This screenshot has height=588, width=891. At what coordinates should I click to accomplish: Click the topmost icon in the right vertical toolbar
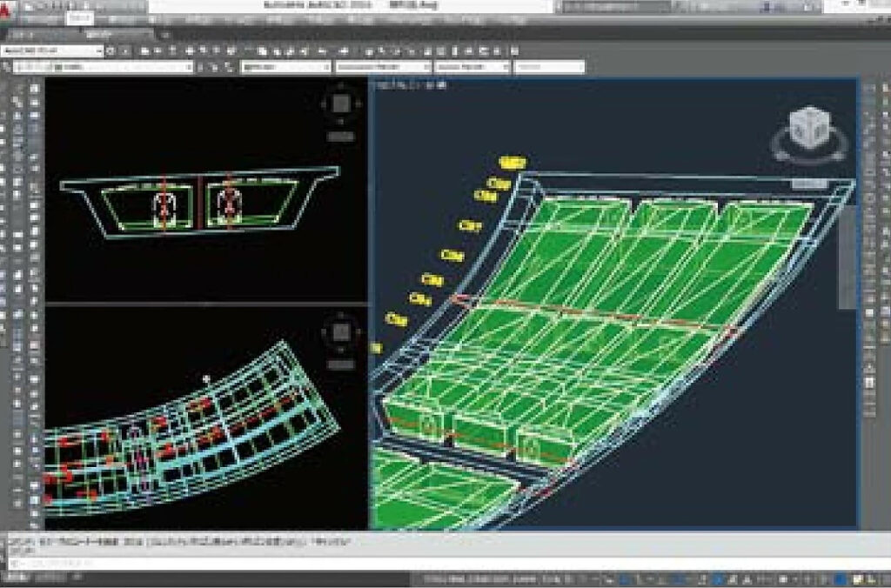click(868, 87)
